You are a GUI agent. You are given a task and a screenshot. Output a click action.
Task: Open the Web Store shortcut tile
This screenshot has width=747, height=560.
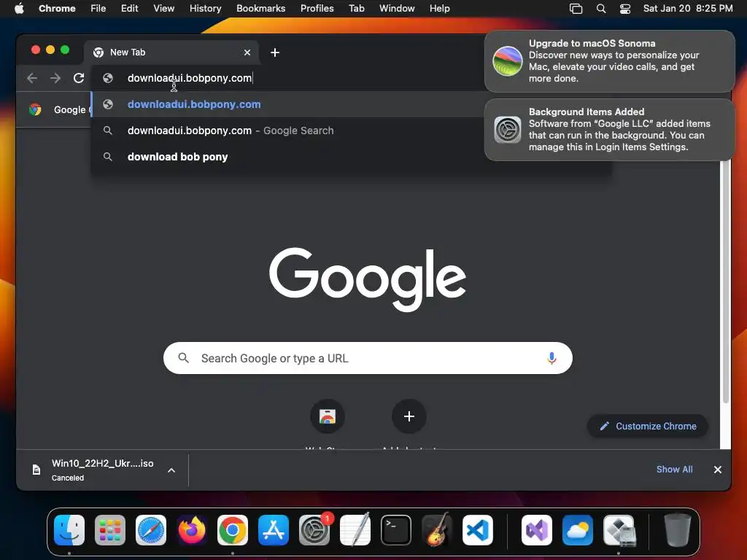click(x=328, y=416)
